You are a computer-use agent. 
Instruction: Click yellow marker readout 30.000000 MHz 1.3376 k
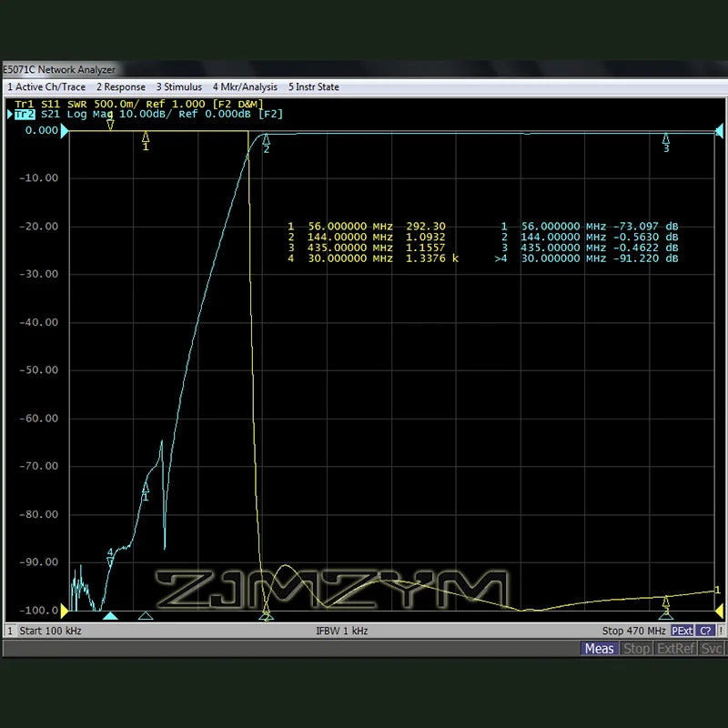[373, 258]
